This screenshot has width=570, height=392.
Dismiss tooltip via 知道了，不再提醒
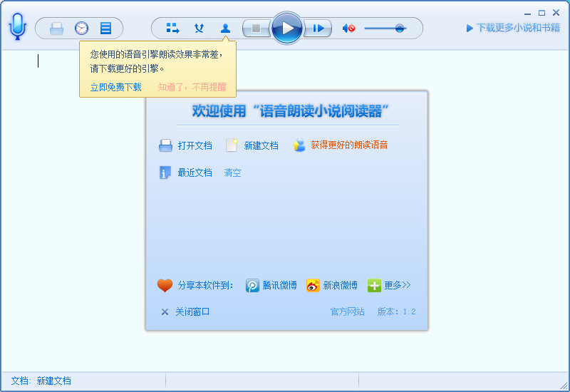192,87
